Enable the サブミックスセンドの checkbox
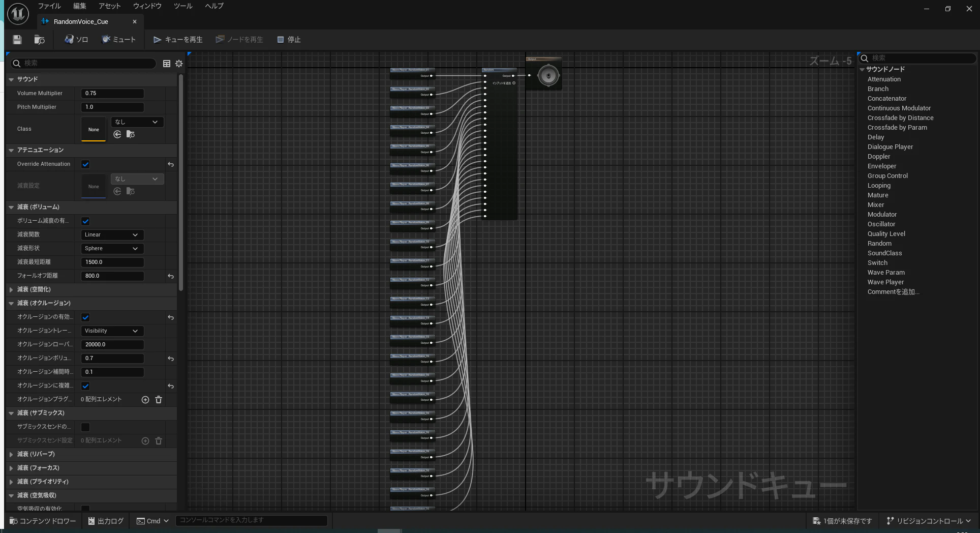 point(85,427)
